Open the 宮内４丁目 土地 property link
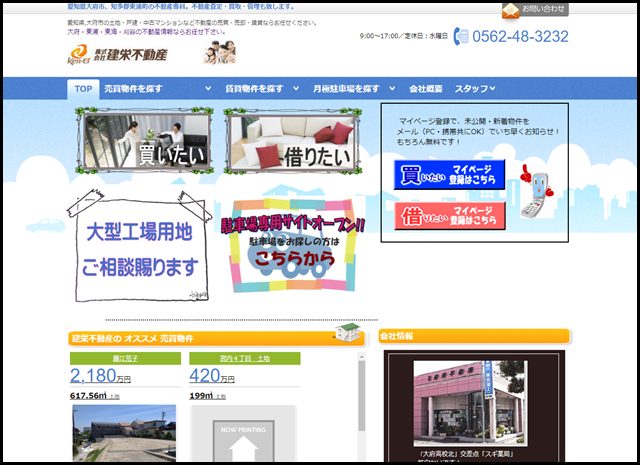The height and width of the screenshot is (465, 640). [x=244, y=358]
